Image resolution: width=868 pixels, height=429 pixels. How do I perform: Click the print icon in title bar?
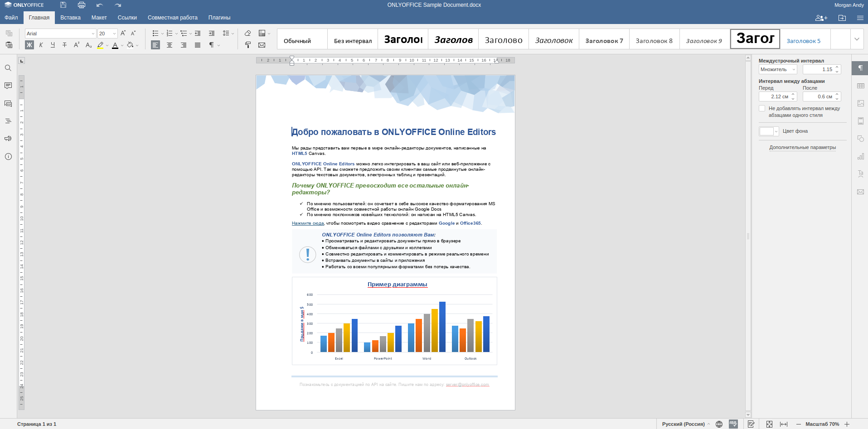click(81, 5)
